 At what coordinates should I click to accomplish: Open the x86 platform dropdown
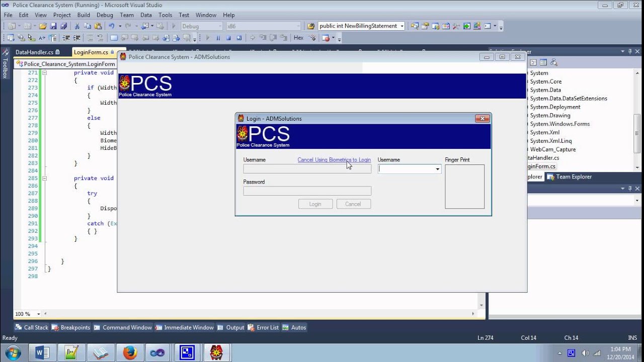click(263, 26)
